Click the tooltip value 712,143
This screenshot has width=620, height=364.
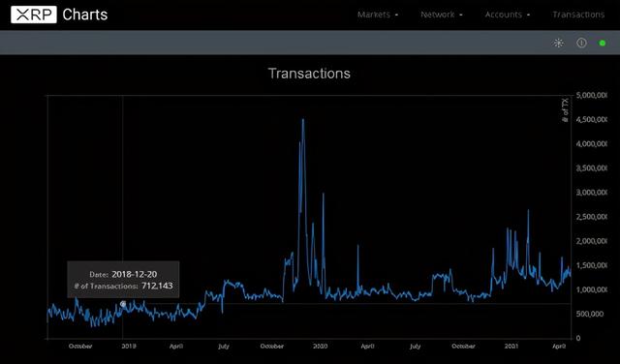[157, 286]
